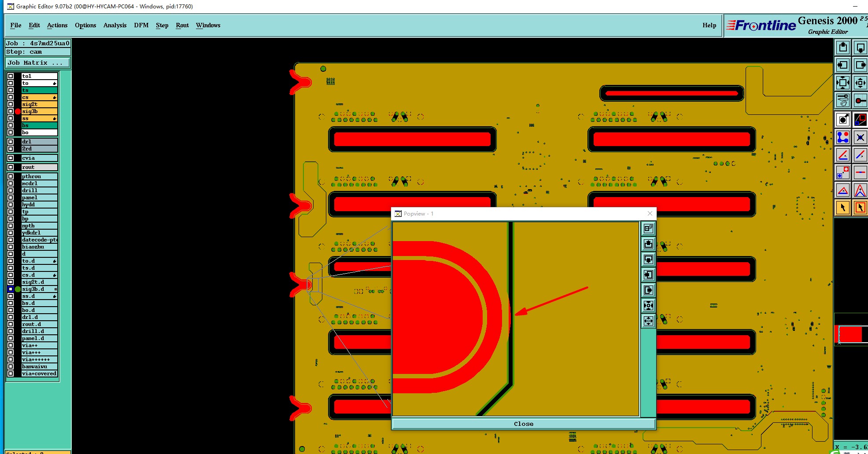868x454 pixels.
Task: Select the red and blue diagonal line tool
Action: (860, 155)
